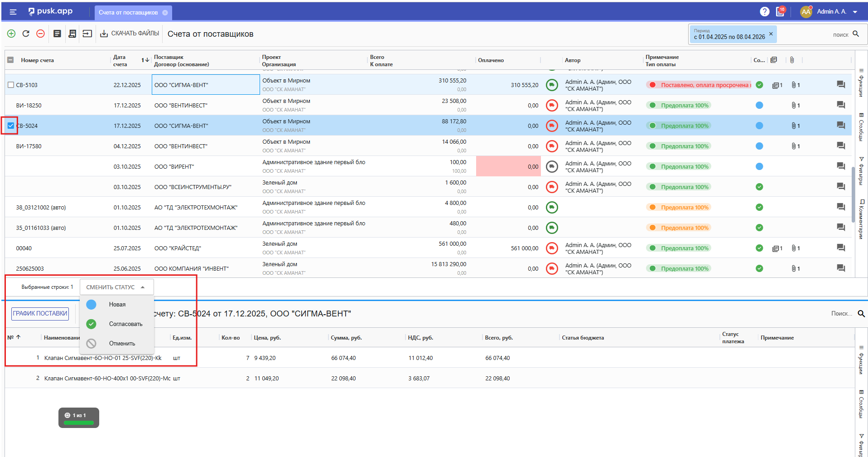Screen dimensions: 868x457
Task: Choose Отменить in the status menu
Action: click(x=122, y=343)
